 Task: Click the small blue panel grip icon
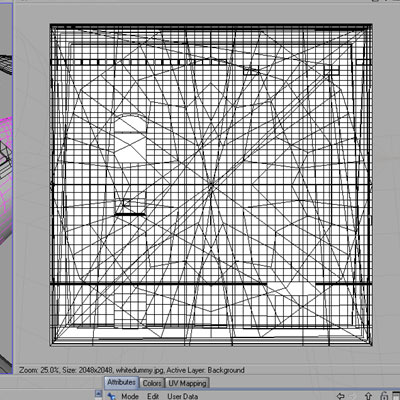(98, 395)
